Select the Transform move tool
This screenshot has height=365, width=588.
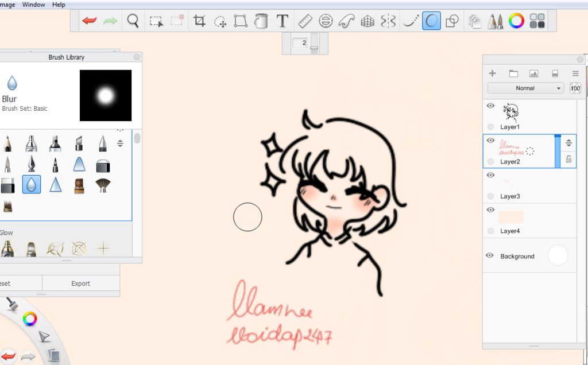click(220, 21)
